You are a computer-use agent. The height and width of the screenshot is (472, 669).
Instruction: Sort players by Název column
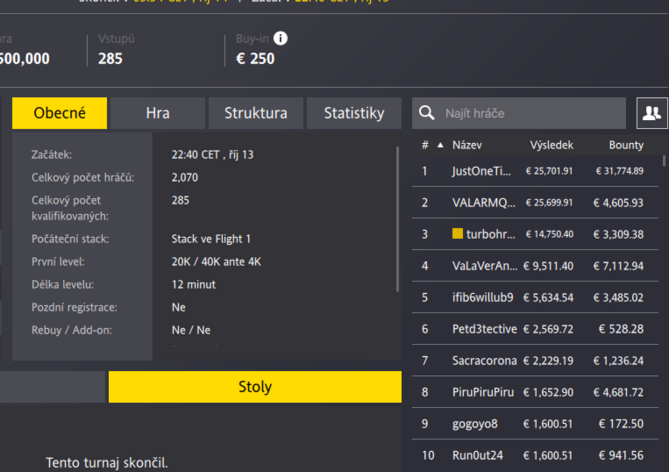click(467, 145)
